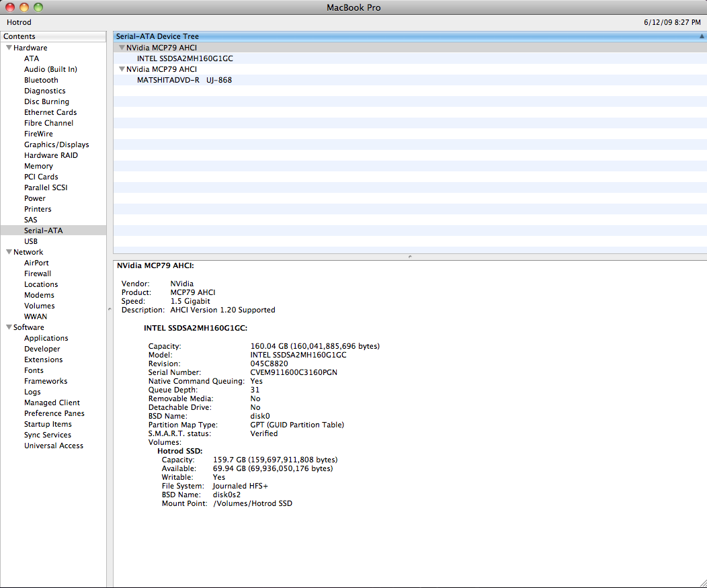Image resolution: width=707 pixels, height=588 pixels.
Task: Open the SAS category
Action: click(x=31, y=220)
